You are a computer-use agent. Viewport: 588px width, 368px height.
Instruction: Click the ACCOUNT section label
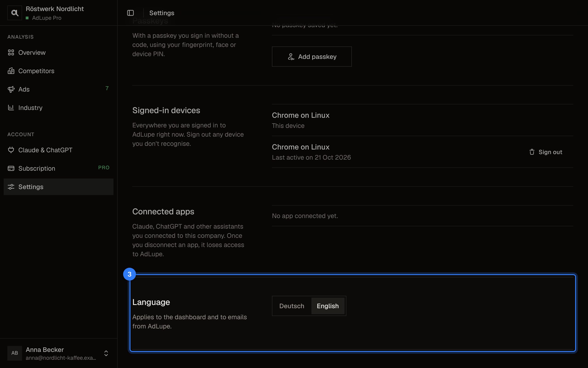(21, 134)
